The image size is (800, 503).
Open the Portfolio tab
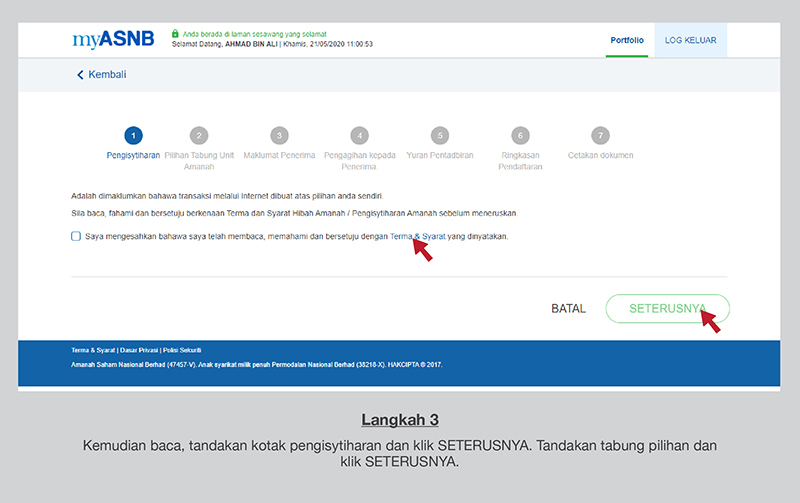click(x=627, y=40)
